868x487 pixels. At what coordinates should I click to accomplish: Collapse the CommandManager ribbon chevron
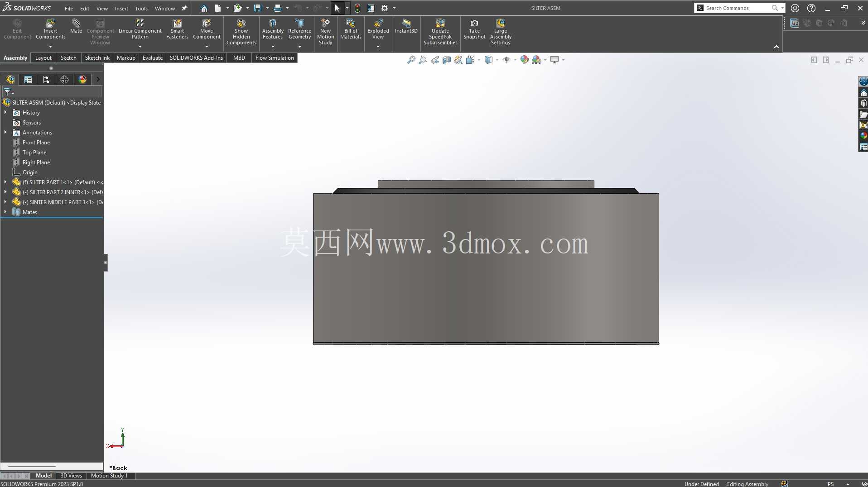(776, 47)
